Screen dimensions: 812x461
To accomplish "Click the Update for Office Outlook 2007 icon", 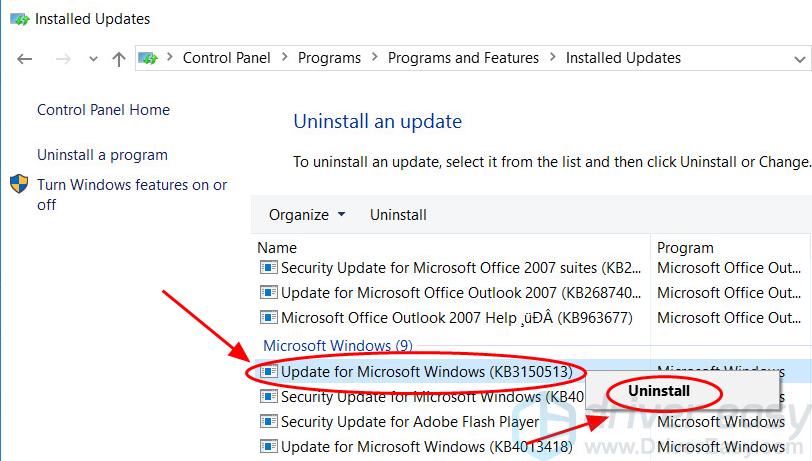I will [268, 292].
